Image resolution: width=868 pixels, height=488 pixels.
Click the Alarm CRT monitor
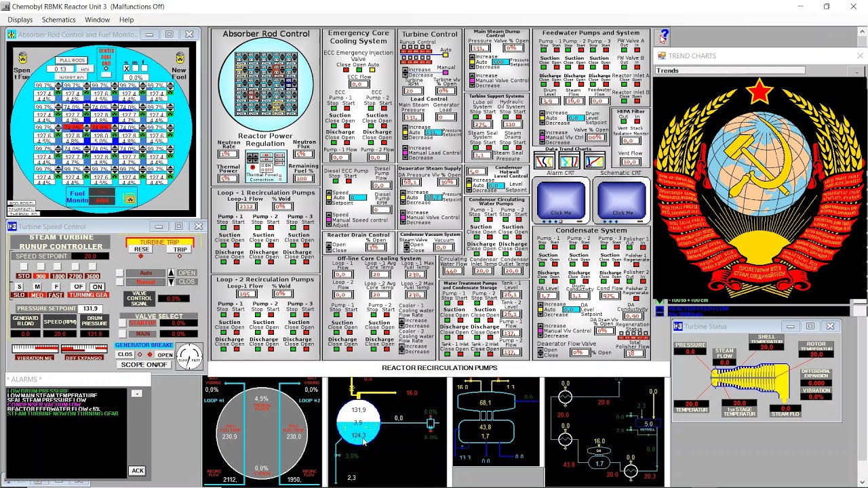tap(560, 200)
